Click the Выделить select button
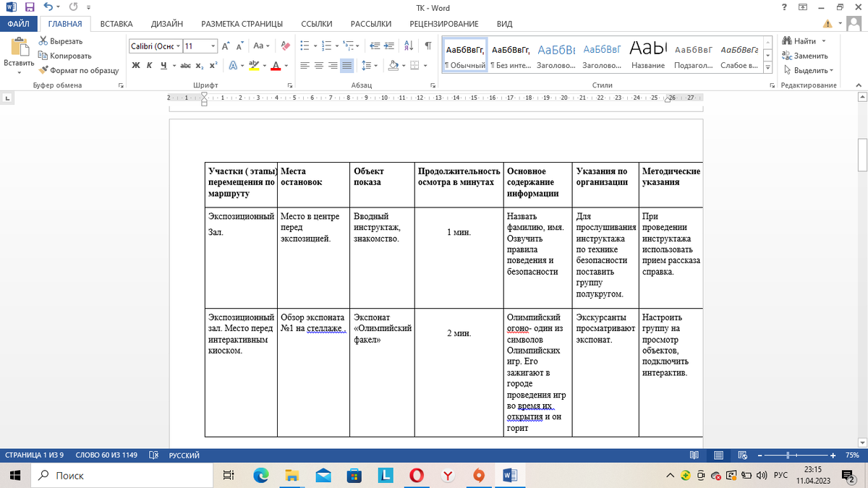The width and height of the screenshot is (868, 488). coord(807,70)
